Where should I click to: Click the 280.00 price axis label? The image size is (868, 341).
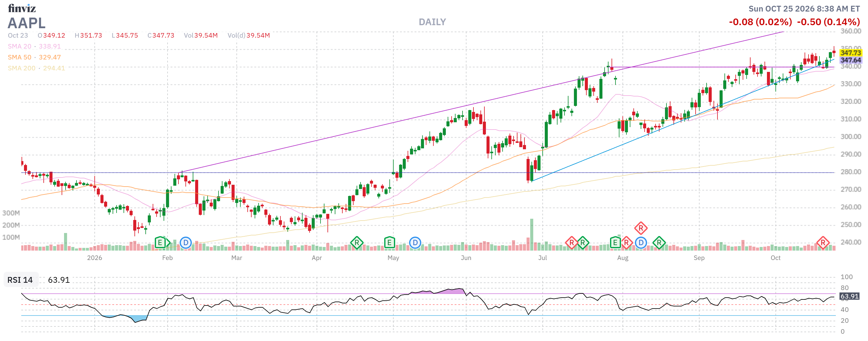pyautogui.click(x=850, y=172)
